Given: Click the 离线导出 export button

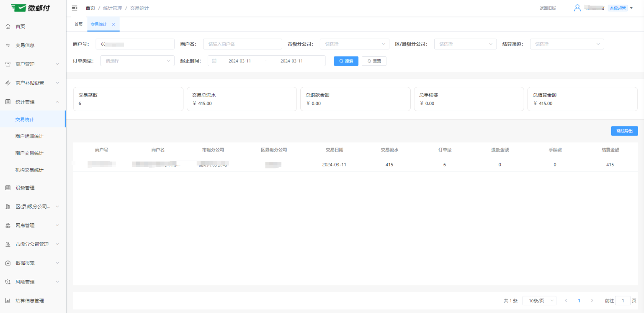Looking at the screenshot, I should coord(624,131).
